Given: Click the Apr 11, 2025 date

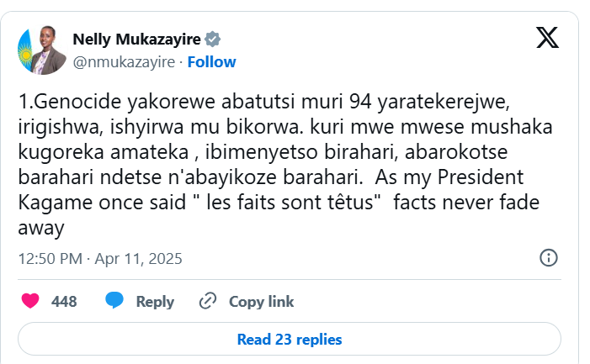Looking at the screenshot, I should 141,258.
